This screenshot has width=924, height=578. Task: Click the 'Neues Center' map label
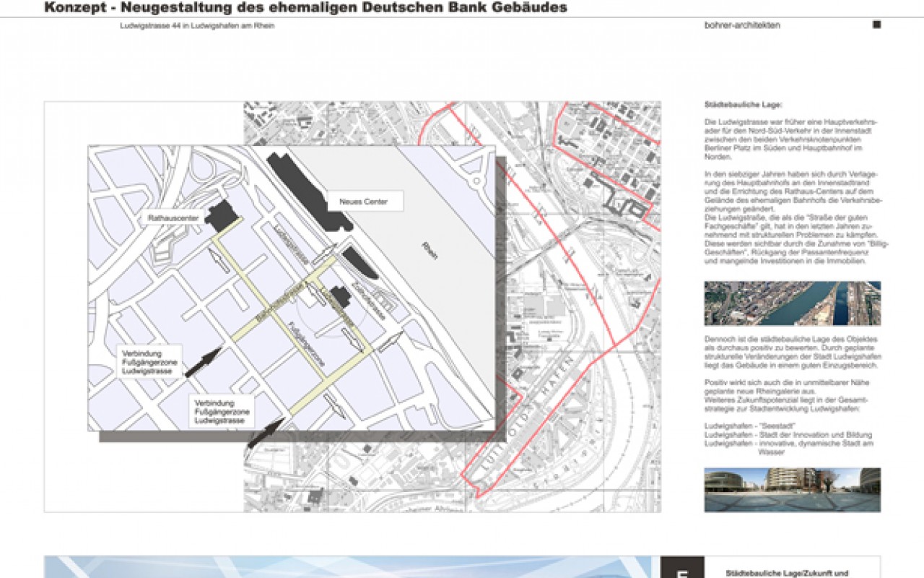pyautogui.click(x=365, y=202)
